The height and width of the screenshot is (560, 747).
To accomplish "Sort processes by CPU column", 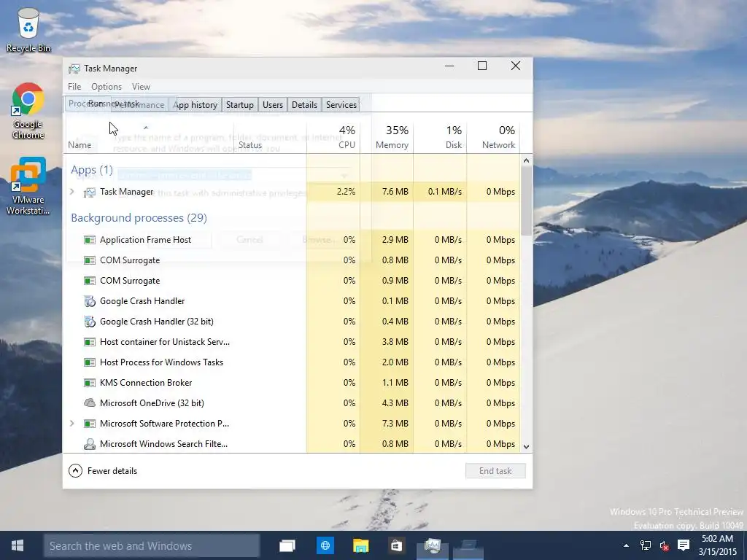I will pyautogui.click(x=333, y=137).
